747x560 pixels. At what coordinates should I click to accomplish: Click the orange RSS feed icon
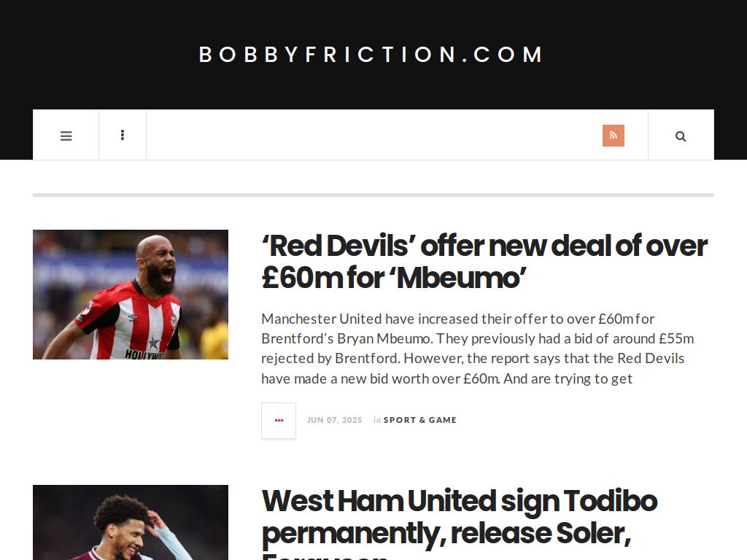coord(613,136)
